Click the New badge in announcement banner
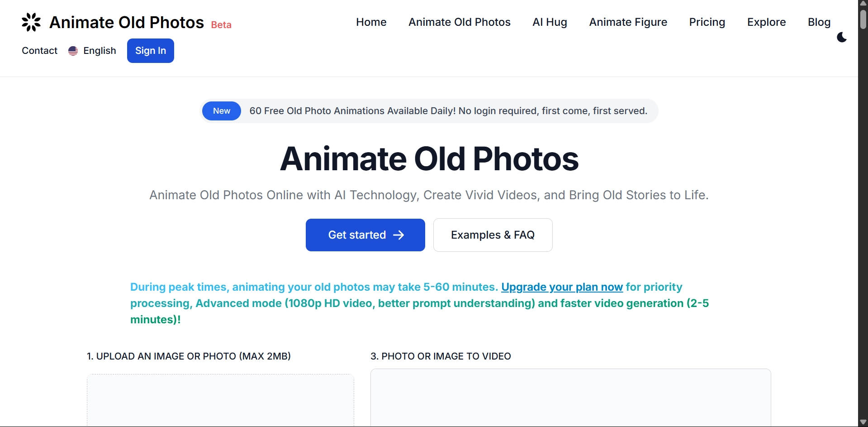Screen dimensions: 868x427 (x=222, y=111)
